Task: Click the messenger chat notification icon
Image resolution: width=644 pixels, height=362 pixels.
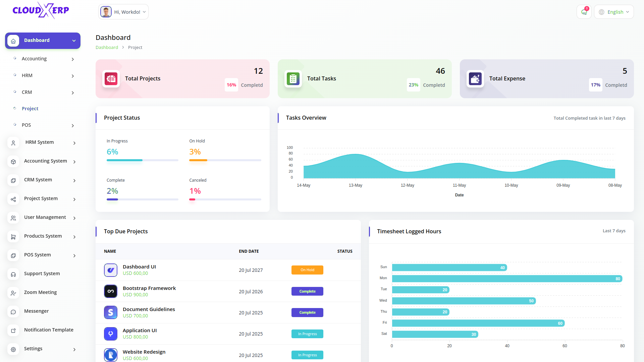Action: click(x=584, y=12)
